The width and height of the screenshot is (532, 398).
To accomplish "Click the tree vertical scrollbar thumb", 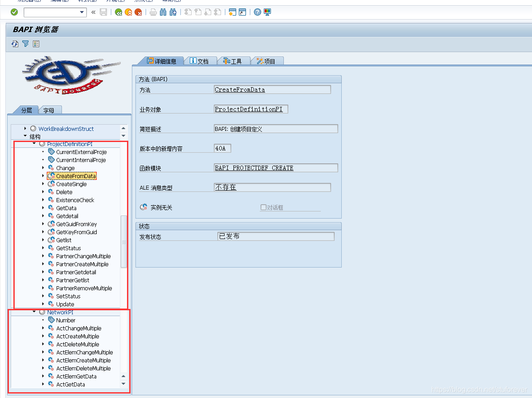I will click(x=124, y=241).
